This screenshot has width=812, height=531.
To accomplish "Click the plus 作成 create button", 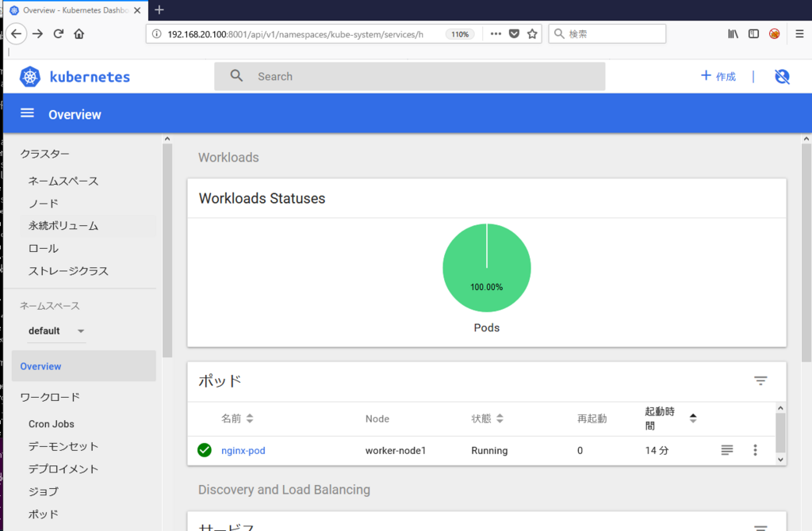I will pyautogui.click(x=718, y=76).
